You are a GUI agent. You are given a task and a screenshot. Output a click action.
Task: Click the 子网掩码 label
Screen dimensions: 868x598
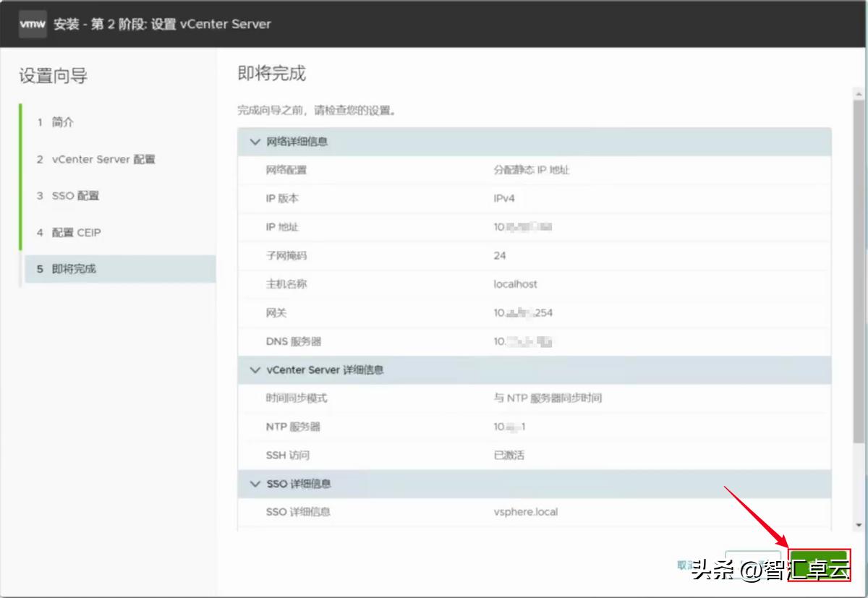(x=286, y=255)
